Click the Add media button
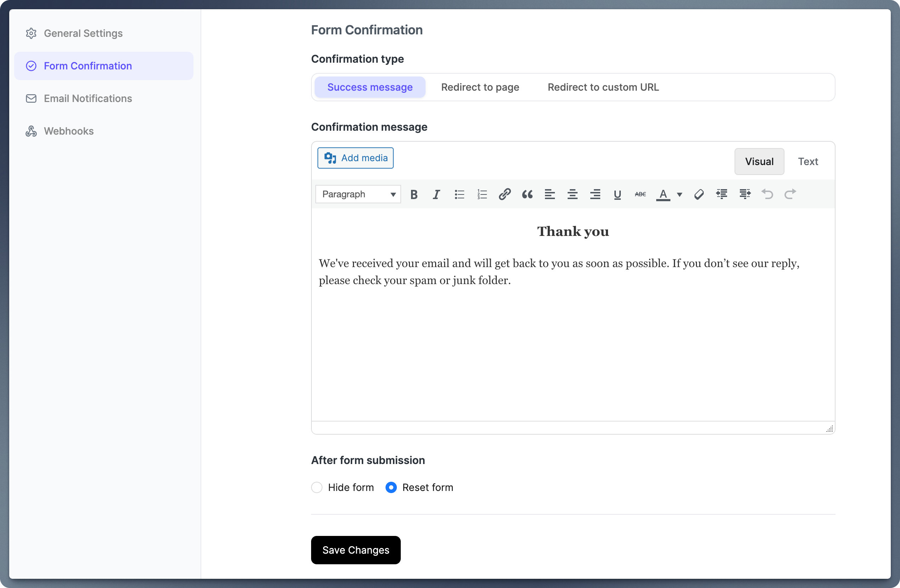 coord(355,158)
